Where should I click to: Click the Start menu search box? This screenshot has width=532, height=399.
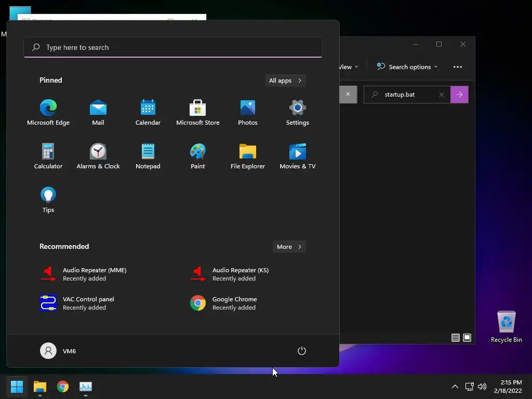pyautogui.click(x=173, y=47)
